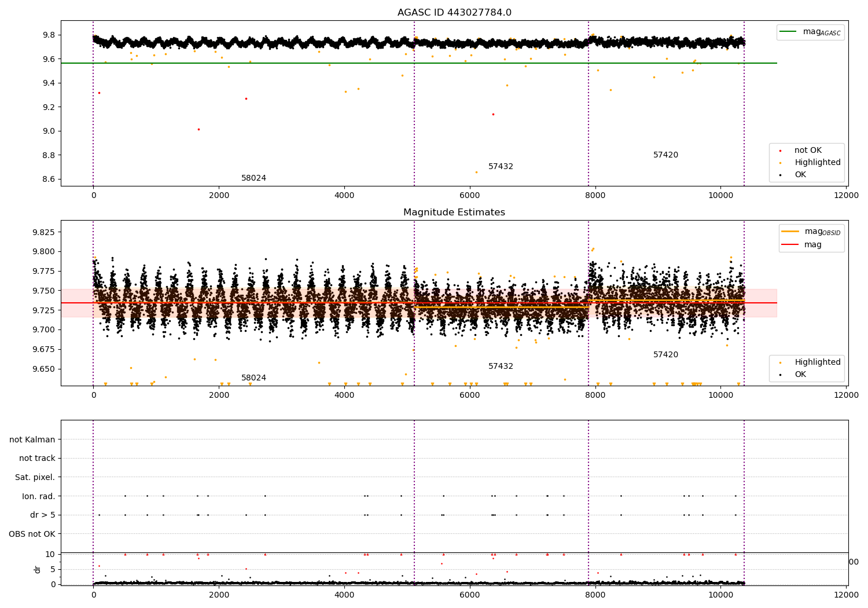Click the title 'AGASC ID 443027784.0'

tap(454, 13)
